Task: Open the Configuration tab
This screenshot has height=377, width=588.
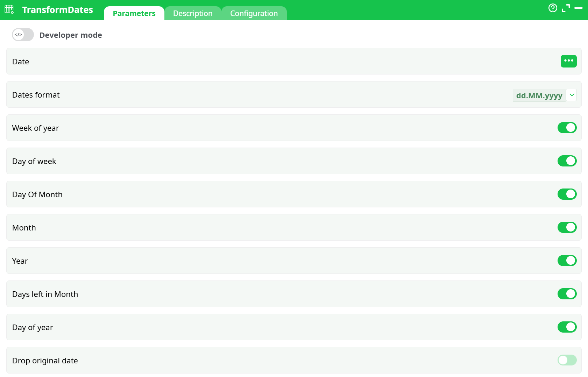Action: tap(254, 13)
